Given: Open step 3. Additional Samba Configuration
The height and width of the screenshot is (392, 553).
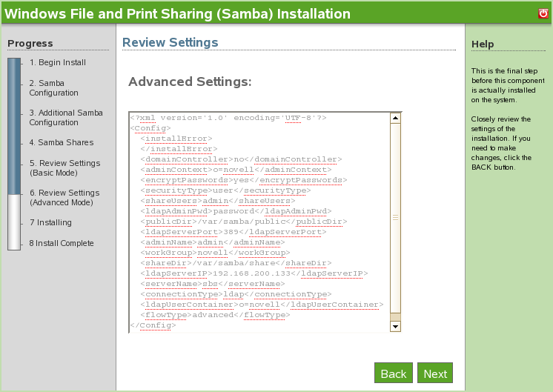Looking at the screenshot, I should pos(66,117).
